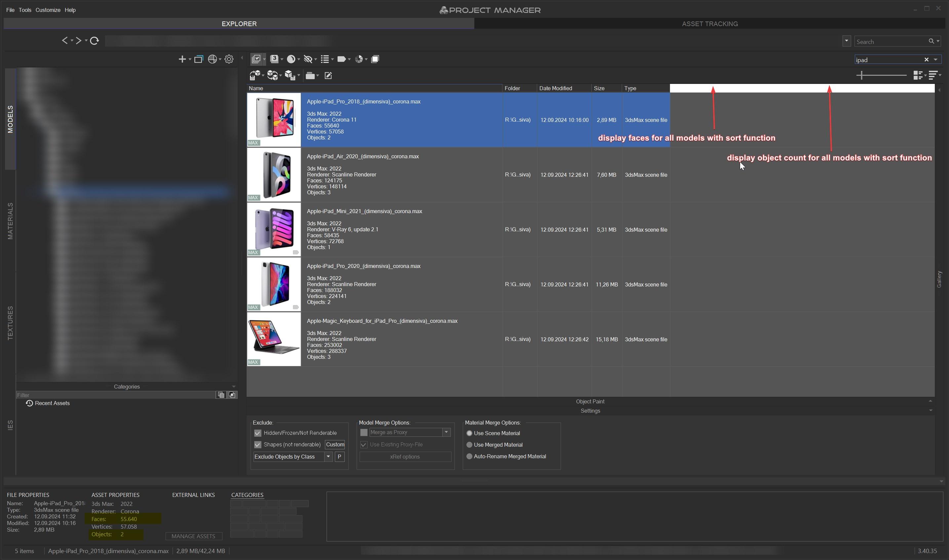Toggle the Use Existing Proxy-File checkbox
This screenshot has height=560, width=949.
364,444
